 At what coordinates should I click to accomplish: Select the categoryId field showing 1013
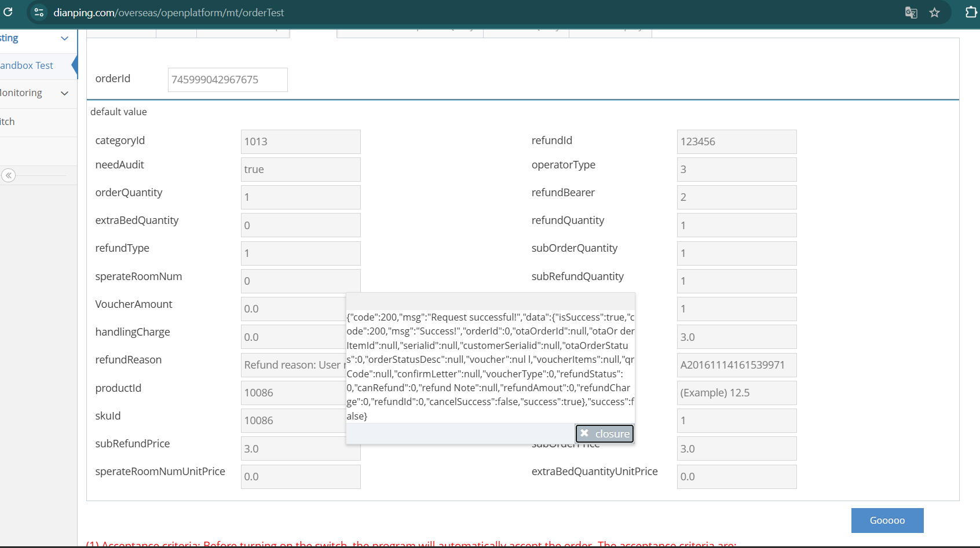pyautogui.click(x=300, y=142)
